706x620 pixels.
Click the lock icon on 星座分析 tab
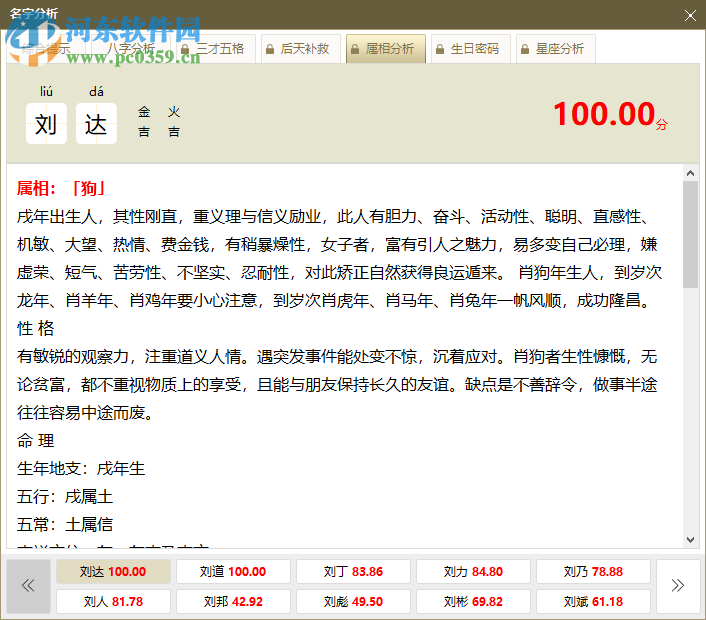(525, 49)
